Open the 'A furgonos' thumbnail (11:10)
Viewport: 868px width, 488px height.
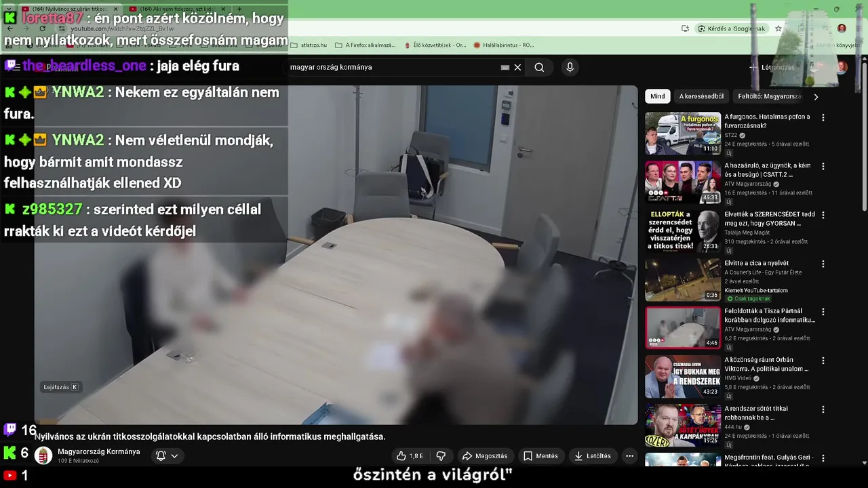[683, 134]
